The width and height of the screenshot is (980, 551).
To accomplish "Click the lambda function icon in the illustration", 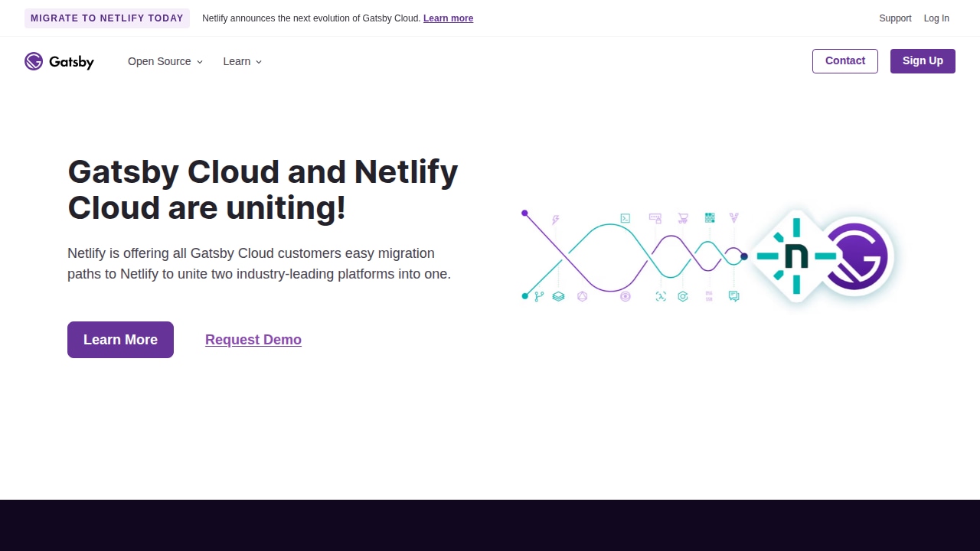I will coord(661,296).
